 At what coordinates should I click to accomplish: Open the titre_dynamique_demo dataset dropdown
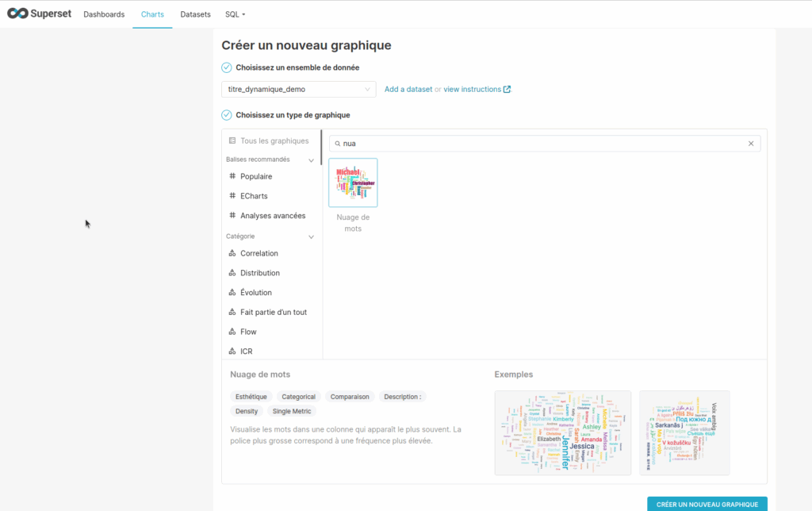click(298, 90)
